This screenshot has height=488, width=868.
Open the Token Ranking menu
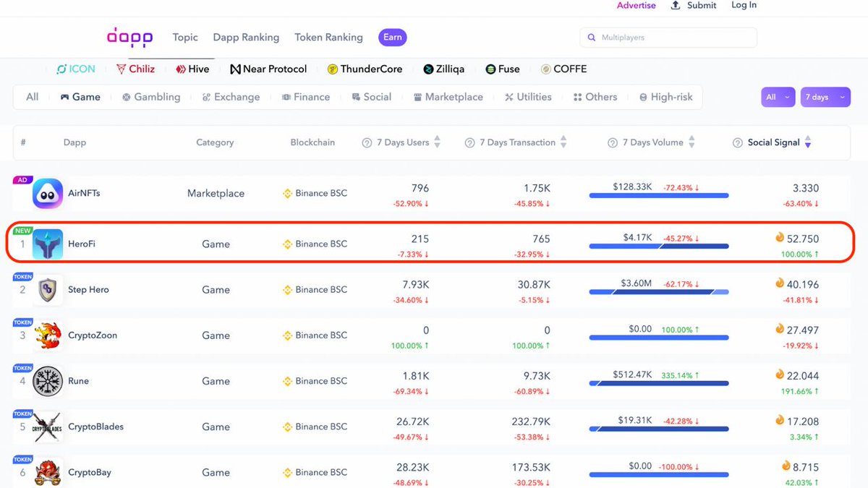328,38
